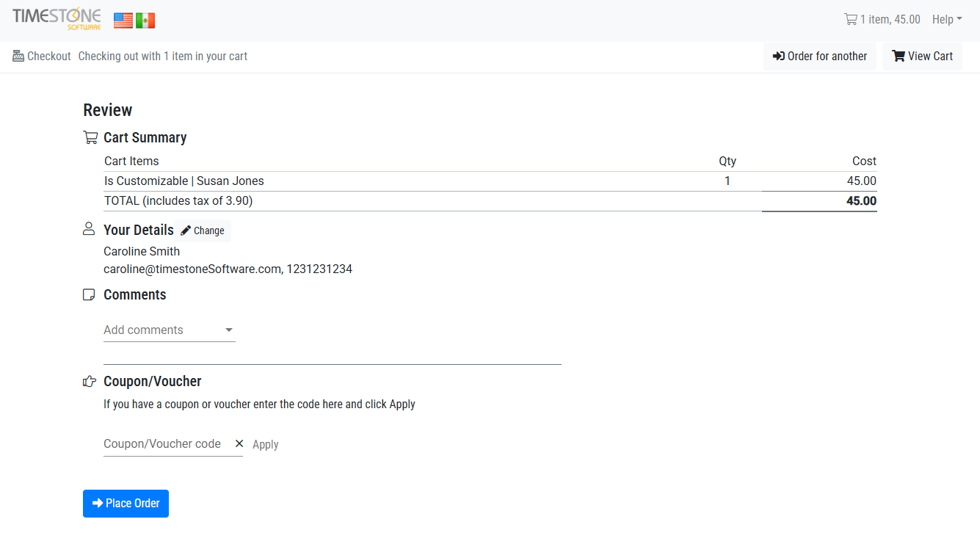Open View Cart
980x555 pixels.
tap(922, 57)
